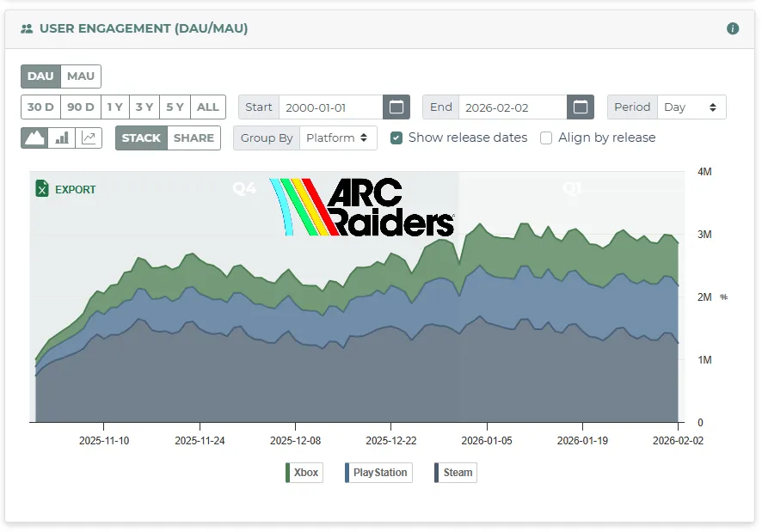Expand the Period dropdown set to Day
Screen dimensions: 762x532
[691, 107]
